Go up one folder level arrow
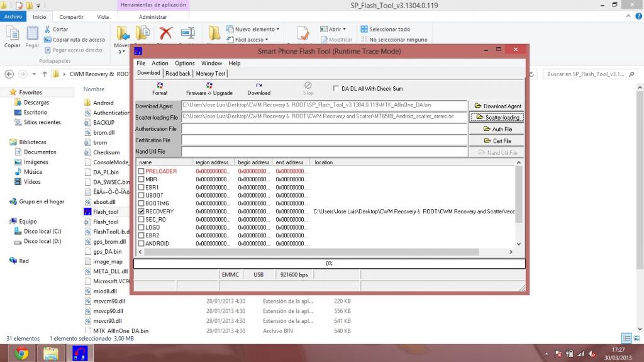Viewport: 644px width, 362px height. pyautogui.click(x=45, y=74)
